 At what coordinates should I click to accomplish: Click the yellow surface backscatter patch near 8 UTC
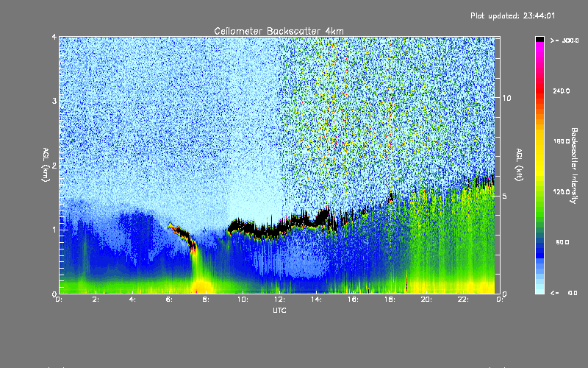201,287
